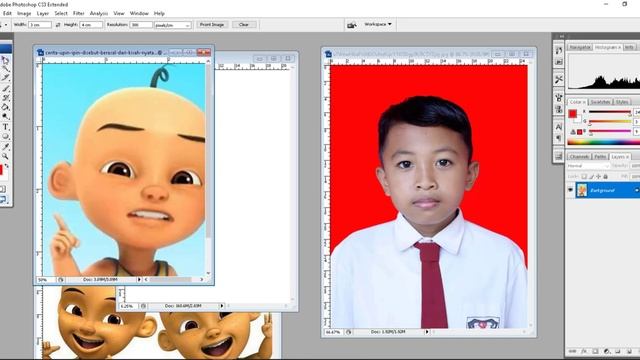The height and width of the screenshot is (360, 640).
Task: Click the R slider in Color panel
Action: pyautogui.click(x=609, y=112)
